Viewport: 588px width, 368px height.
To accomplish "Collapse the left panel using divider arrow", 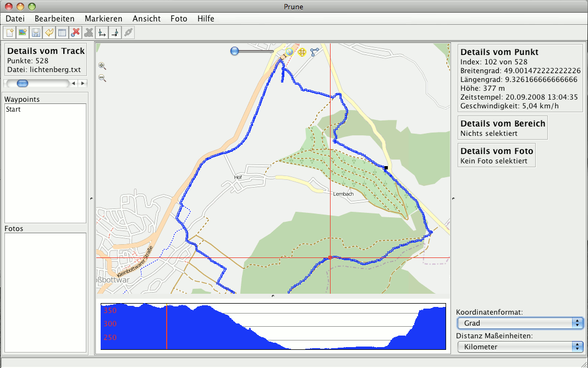I will (x=91, y=198).
